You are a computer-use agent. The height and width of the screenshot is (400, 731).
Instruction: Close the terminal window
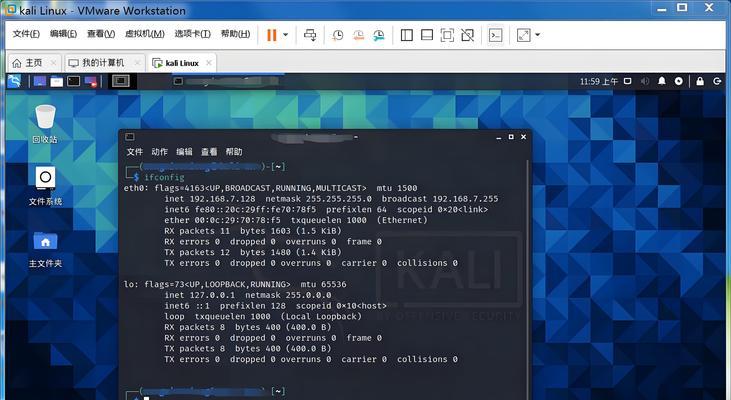(523, 137)
